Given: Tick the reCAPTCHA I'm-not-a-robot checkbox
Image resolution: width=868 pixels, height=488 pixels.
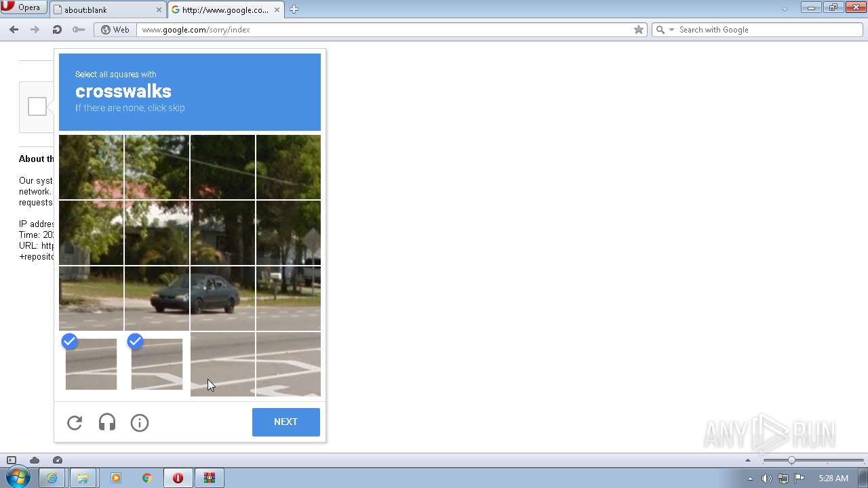Looking at the screenshot, I should tap(37, 106).
